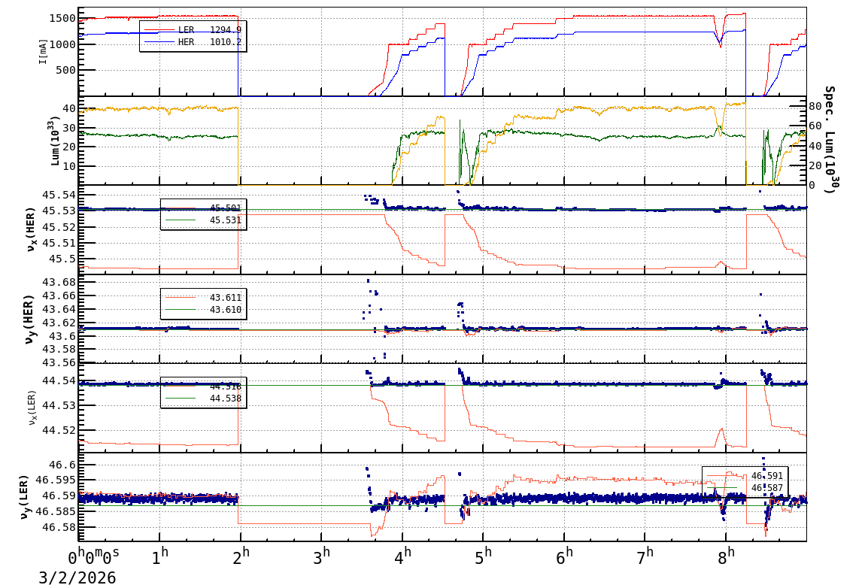Click the νy(HER) axis label
This screenshot has width=868, height=588.
[x=29, y=319]
